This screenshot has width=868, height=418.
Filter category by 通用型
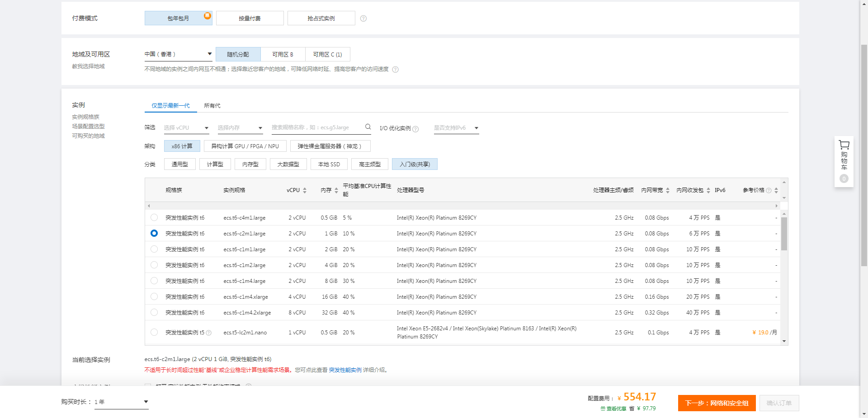pos(179,164)
